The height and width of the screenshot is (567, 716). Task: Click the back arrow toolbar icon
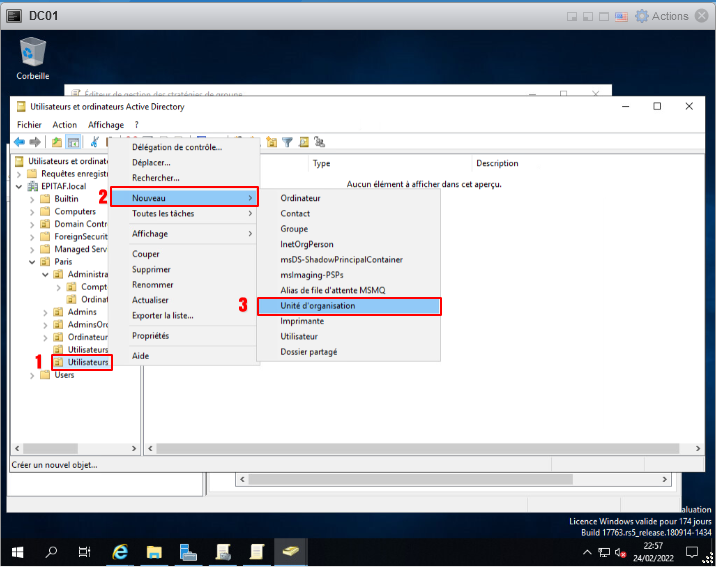19,142
